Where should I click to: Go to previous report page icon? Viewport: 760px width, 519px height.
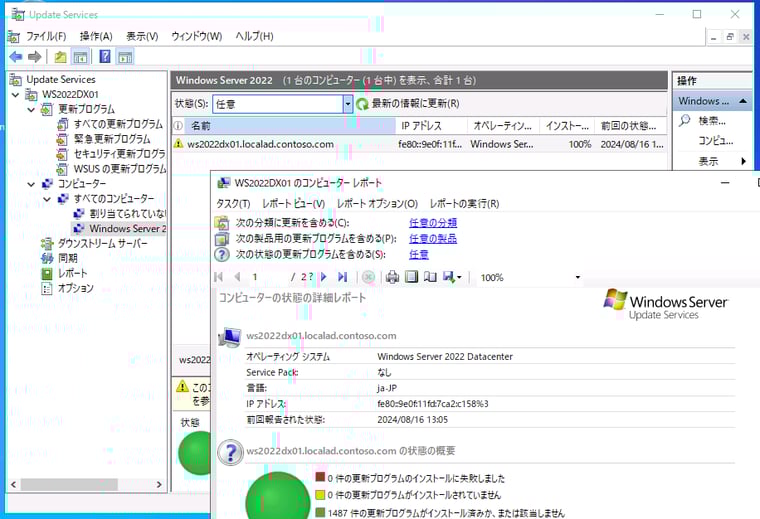tap(237, 277)
